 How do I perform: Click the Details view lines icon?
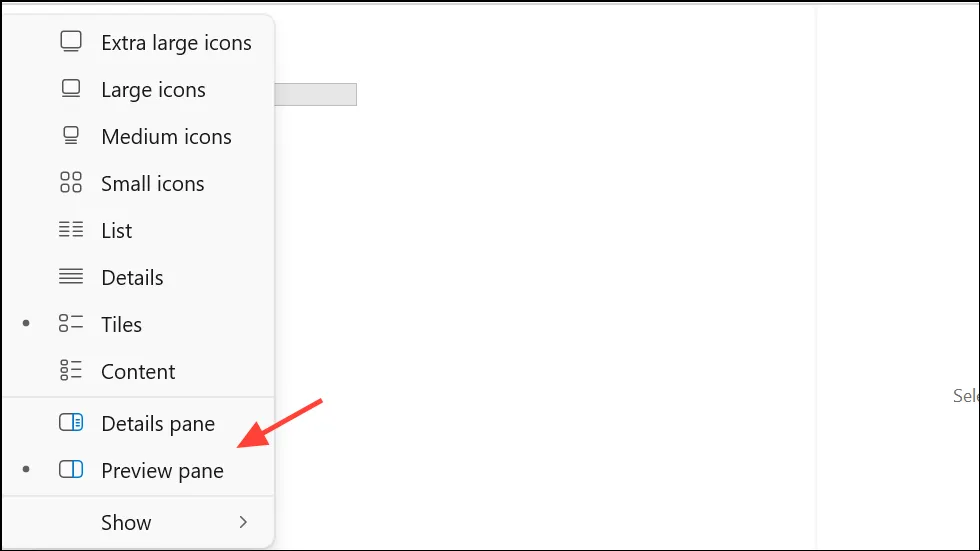pyautogui.click(x=71, y=276)
